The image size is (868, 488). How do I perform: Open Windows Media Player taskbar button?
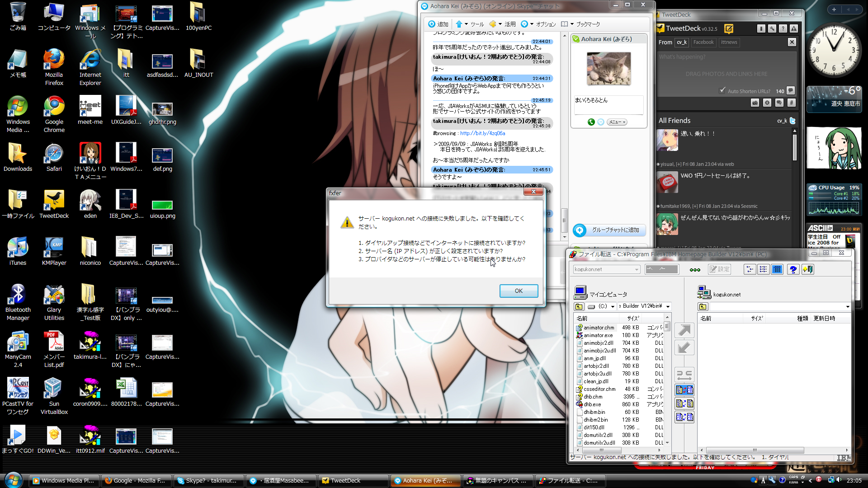(x=64, y=480)
